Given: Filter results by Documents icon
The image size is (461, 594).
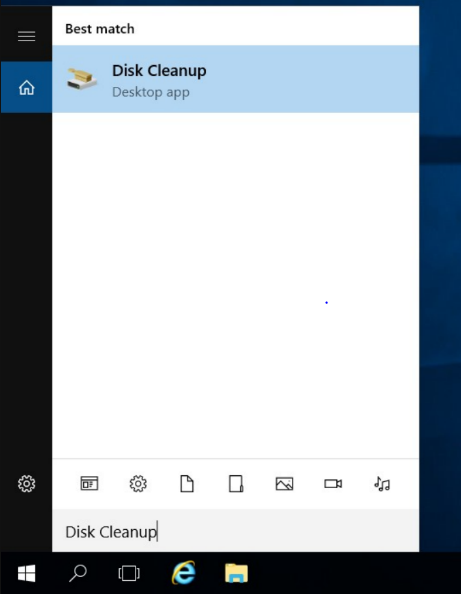Looking at the screenshot, I should [x=187, y=484].
